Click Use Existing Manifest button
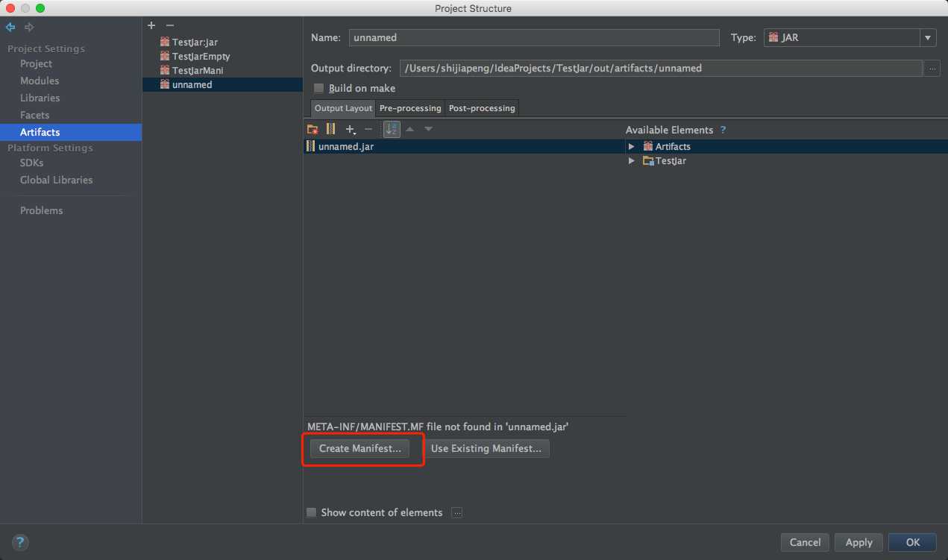Viewport: 948px width, 560px height. [486, 448]
